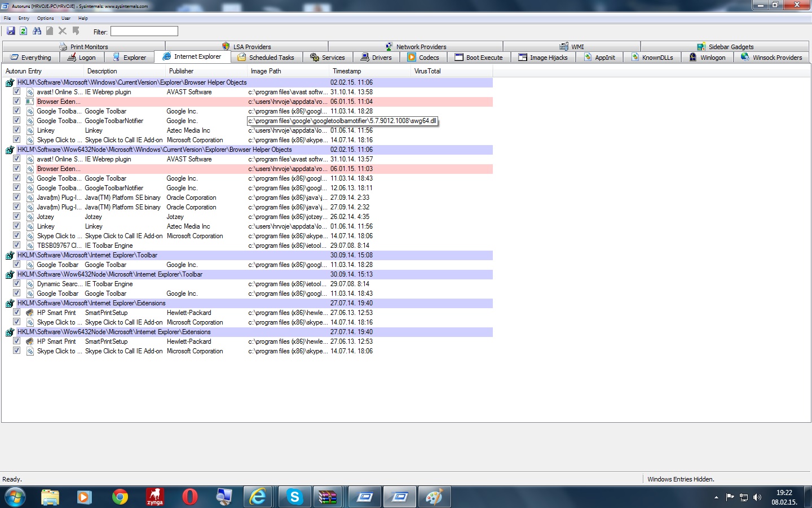
Task: Switch to the Logon tab
Action: [x=82, y=58]
